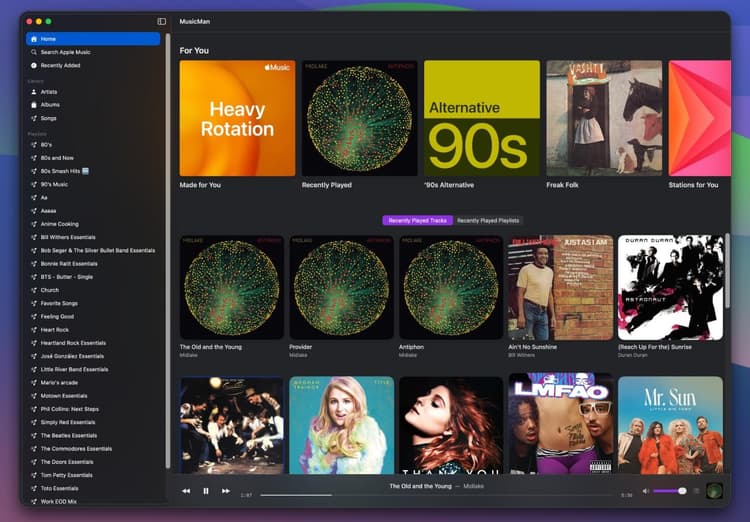Viewport: 750px width, 522px height.
Task: Skip forward with the fast-forward button
Action: pyautogui.click(x=226, y=491)
